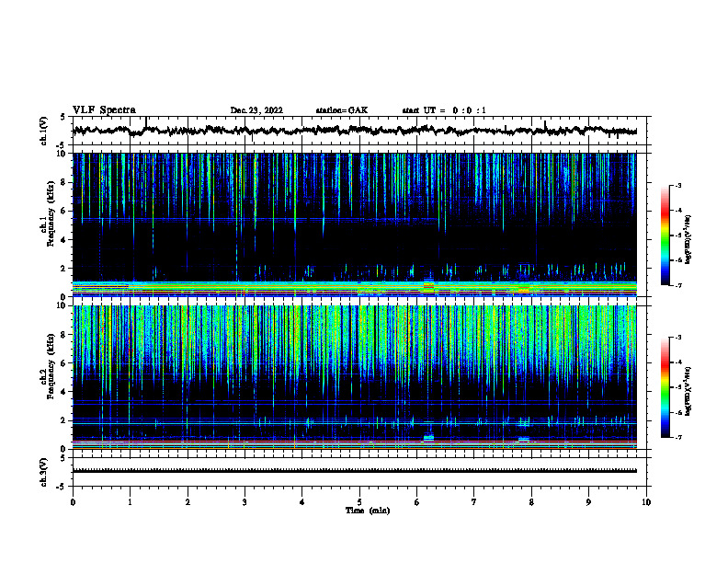Click the bright burst near minute 6 in ch.1
Image resolution: width=728 pixels, height=563 pixels.
tap(428, 285)
